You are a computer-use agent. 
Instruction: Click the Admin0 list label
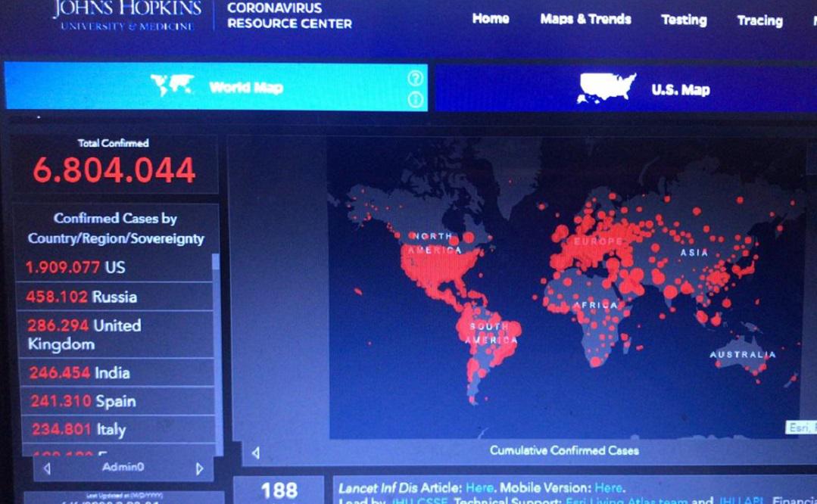pos(123,467)
